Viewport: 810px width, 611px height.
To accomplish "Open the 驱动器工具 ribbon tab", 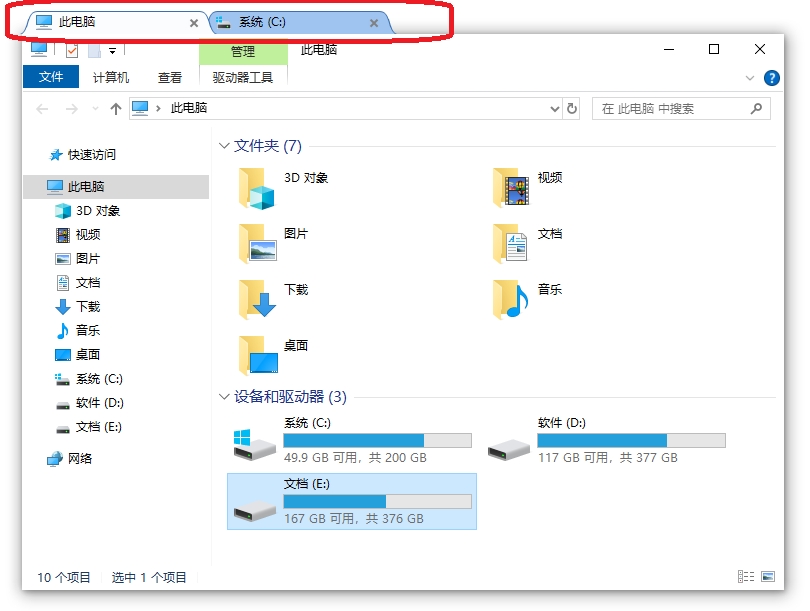I will 243,77.
